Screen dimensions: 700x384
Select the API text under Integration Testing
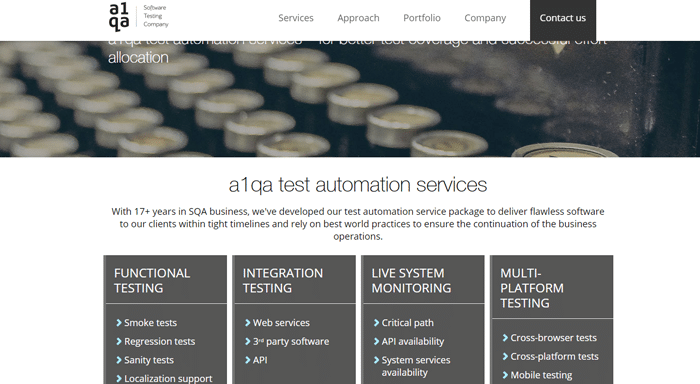(x=260, y=360)
